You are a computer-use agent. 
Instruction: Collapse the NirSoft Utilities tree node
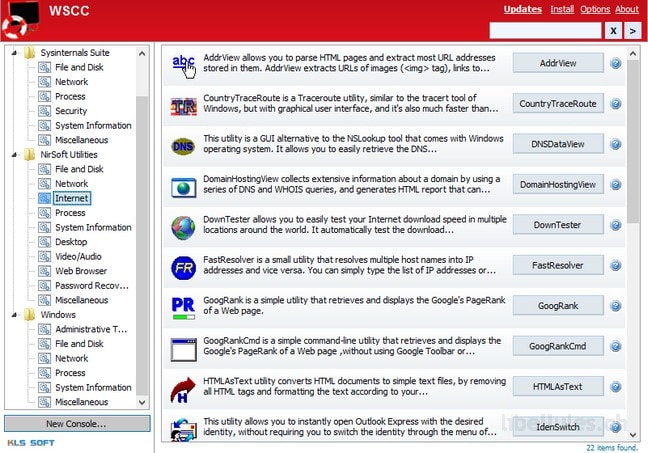point(14,155)
